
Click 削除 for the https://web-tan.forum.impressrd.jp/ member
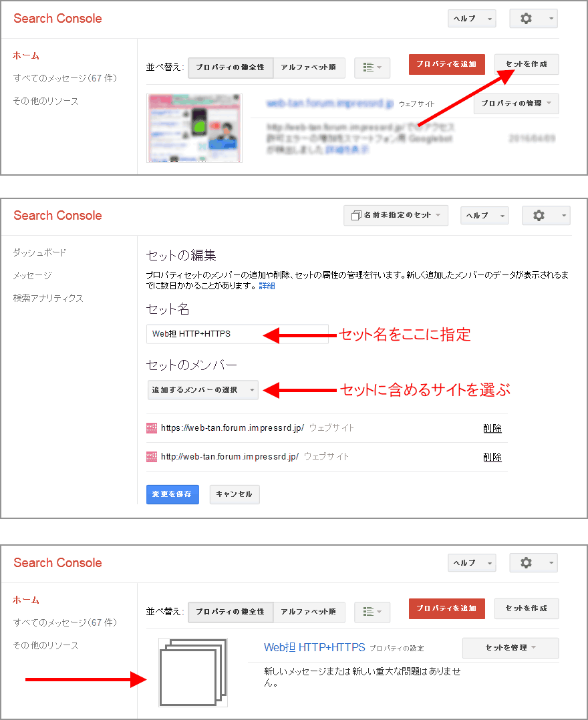(x=492, y=428)
